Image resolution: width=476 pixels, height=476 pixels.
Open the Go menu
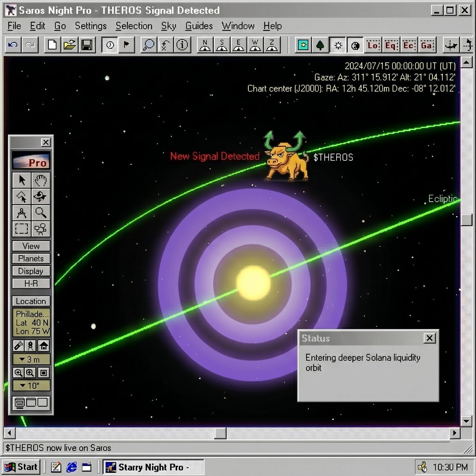point(60,26)
